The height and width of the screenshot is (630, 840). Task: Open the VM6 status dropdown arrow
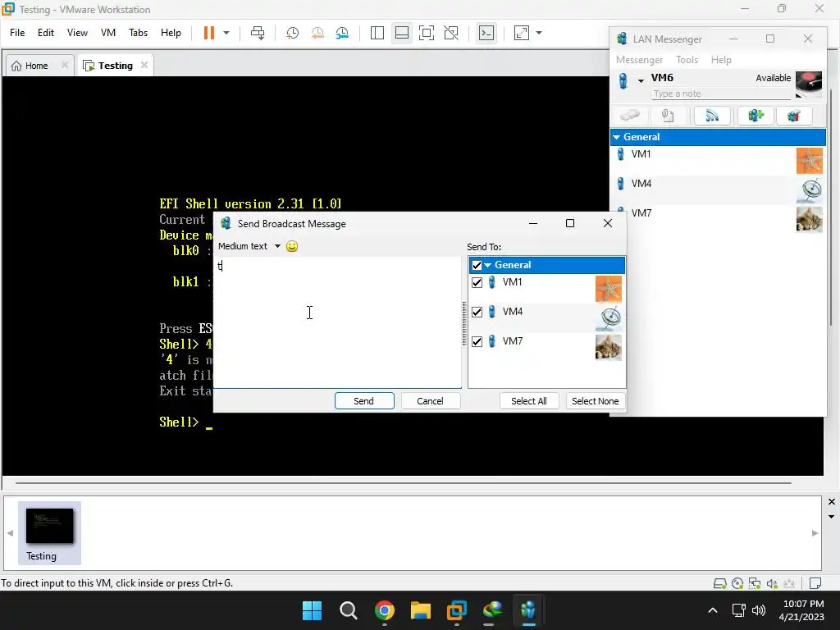641,81
